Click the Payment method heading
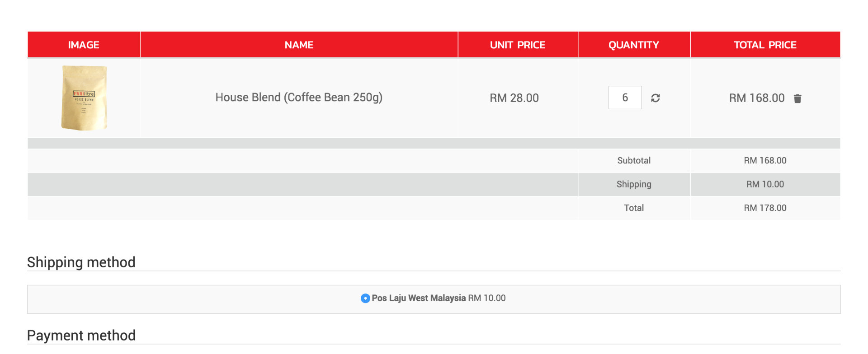The image size is (868, 354). [81, 335]
